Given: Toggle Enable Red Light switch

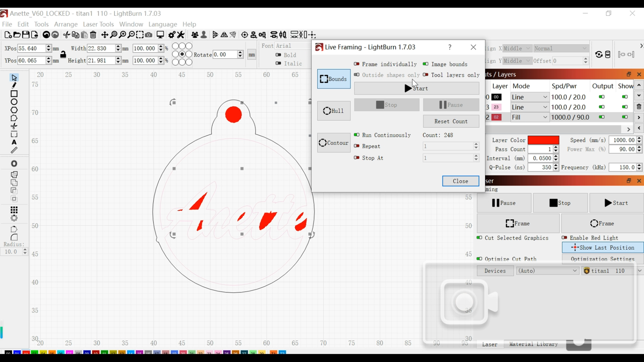Looking at the screenshot, I should coord(565,238).
